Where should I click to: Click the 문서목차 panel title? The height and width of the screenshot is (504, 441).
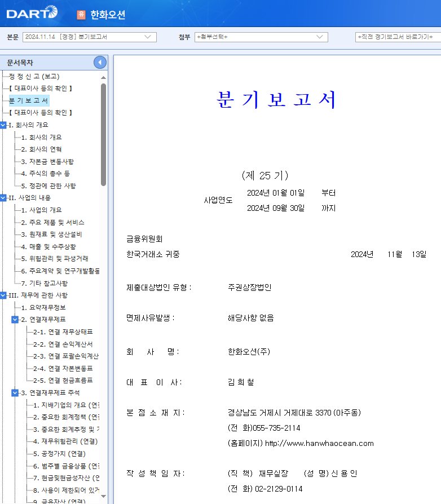point(20,63)
